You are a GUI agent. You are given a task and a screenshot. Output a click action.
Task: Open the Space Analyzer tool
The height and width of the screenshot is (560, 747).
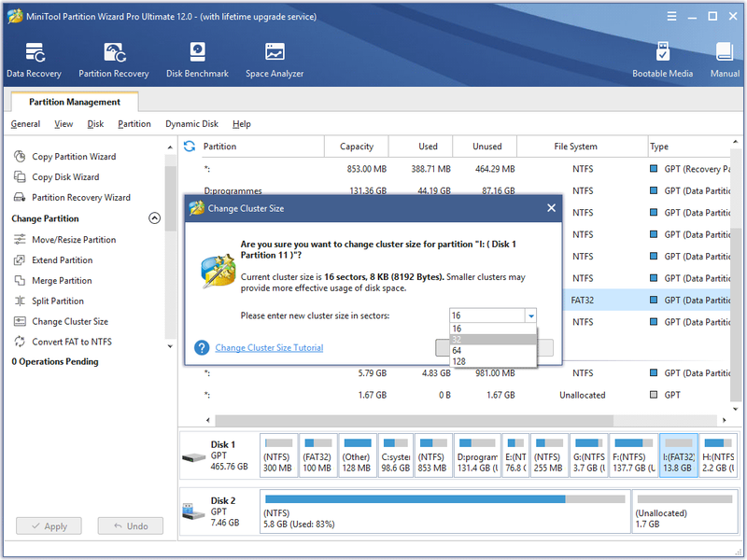[x=275, y=60]
